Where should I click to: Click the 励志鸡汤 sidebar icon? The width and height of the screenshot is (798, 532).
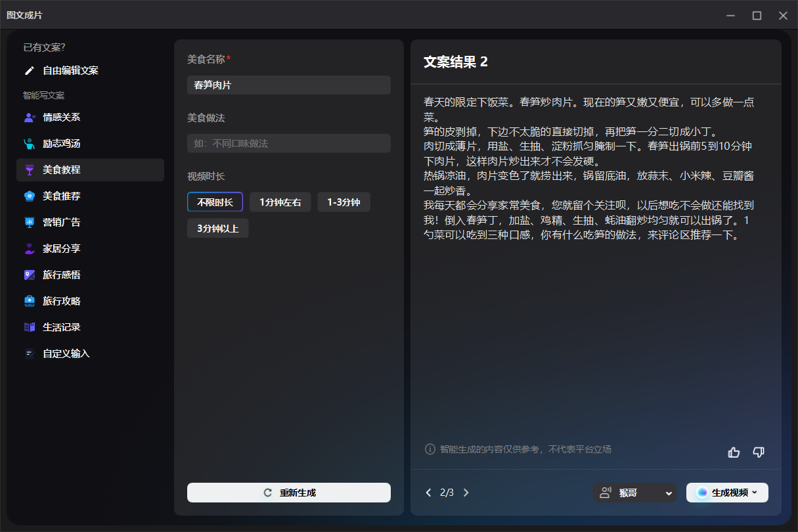point(30,144)
